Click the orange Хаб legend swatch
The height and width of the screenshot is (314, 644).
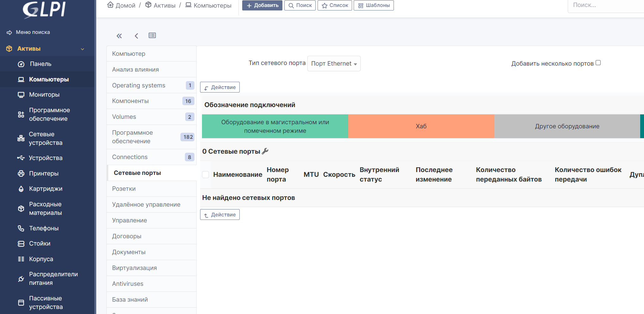pyautogui.click(x=421, y=126)
